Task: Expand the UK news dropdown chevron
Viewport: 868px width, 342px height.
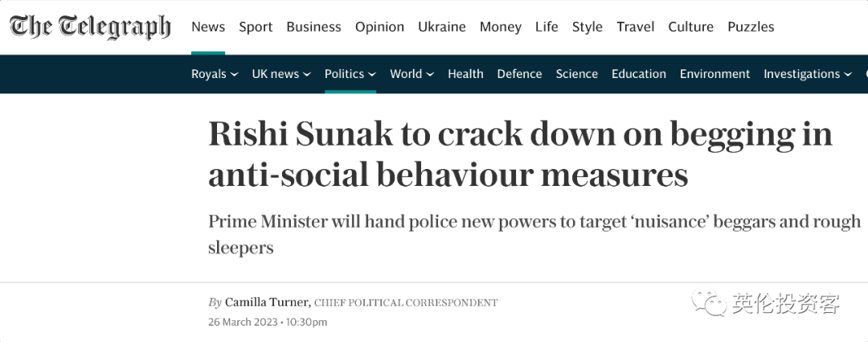Action: click(307, 74)
